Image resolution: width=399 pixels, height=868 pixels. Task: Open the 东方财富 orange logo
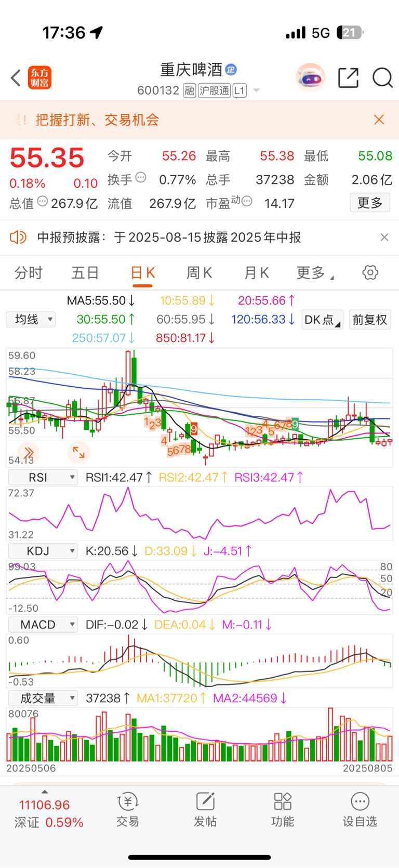coord(39,78)
